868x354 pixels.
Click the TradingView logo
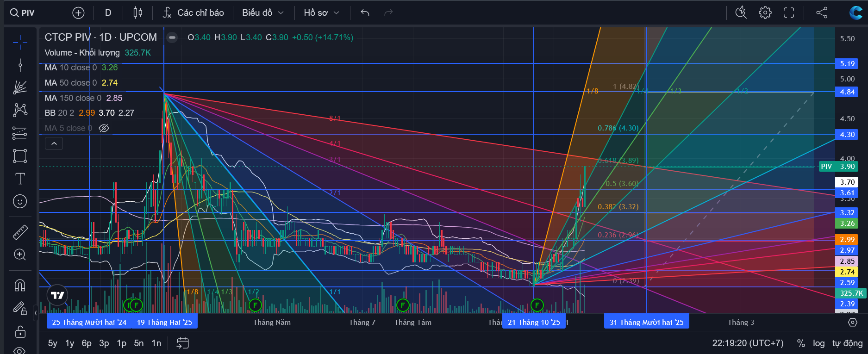pos(57,295)
